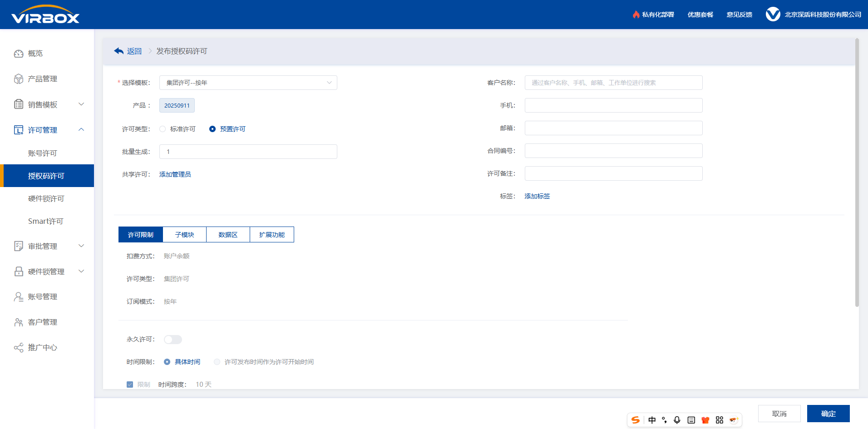Toggle the 中 Chinese input mode icon
868x429 pixels.
point(652,420)
